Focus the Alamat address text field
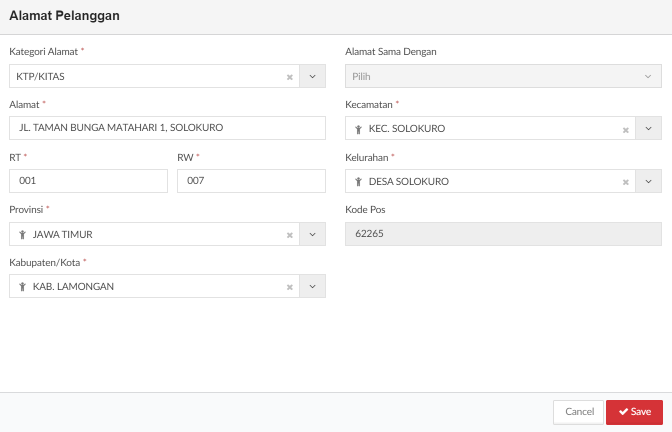 click(x=167, y=128)
